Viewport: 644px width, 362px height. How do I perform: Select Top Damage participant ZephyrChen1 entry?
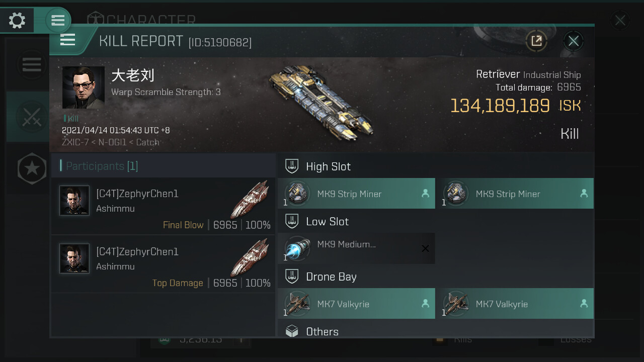[164, 264]
